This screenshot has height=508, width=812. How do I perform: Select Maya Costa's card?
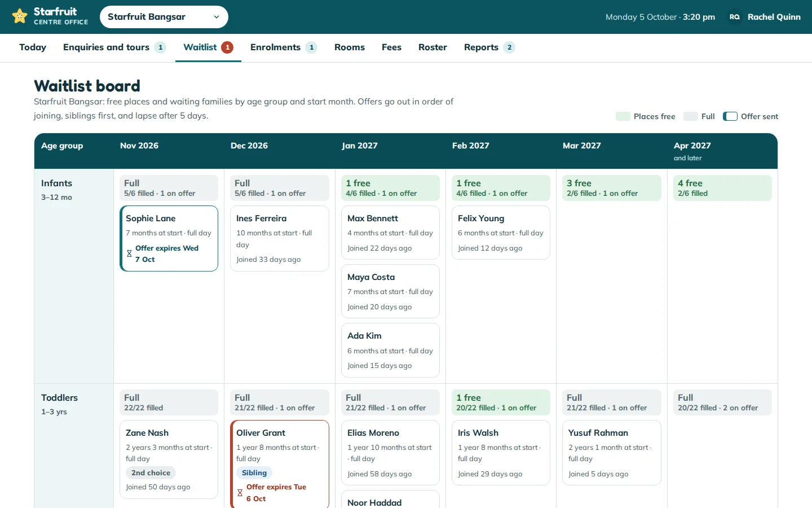pyautogui.click(x=390, y=291)
